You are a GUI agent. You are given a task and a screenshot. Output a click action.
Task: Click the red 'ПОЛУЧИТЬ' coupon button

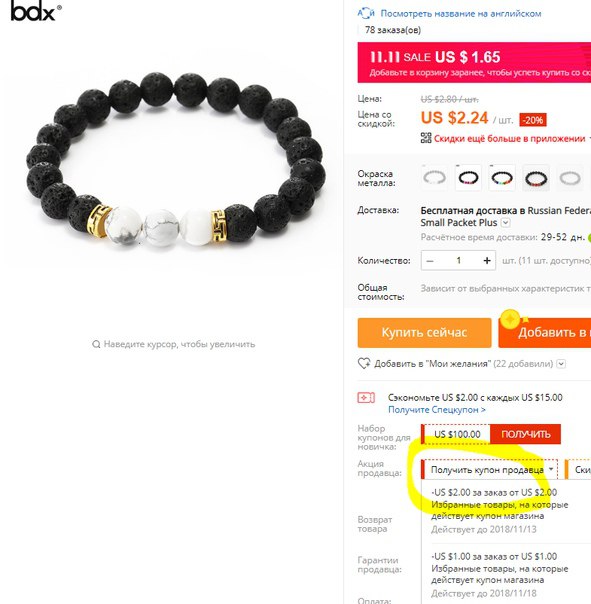(525, 434)
